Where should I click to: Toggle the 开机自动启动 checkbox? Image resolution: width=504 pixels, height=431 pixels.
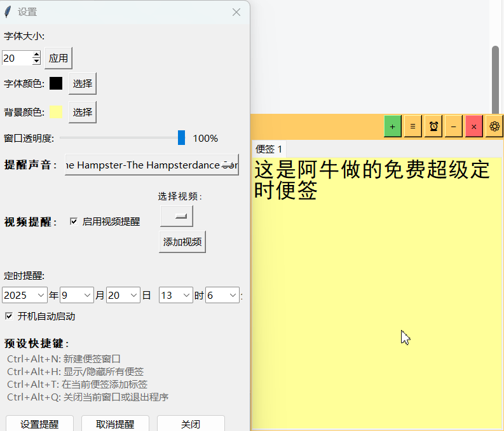pyautogui.click(x=9, y=316)
